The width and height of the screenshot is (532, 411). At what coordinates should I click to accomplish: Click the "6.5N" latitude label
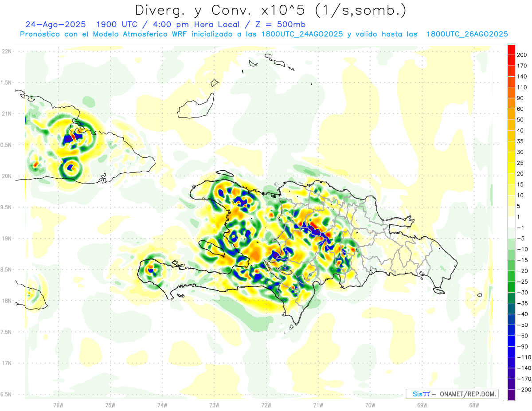pyautogui.click(x=7, y=394)
